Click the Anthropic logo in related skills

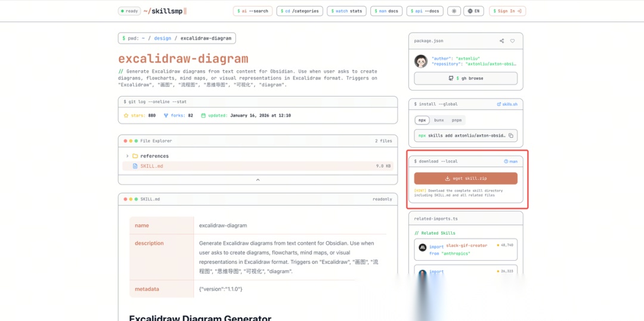pyautogui.click(x=423, y=248)
